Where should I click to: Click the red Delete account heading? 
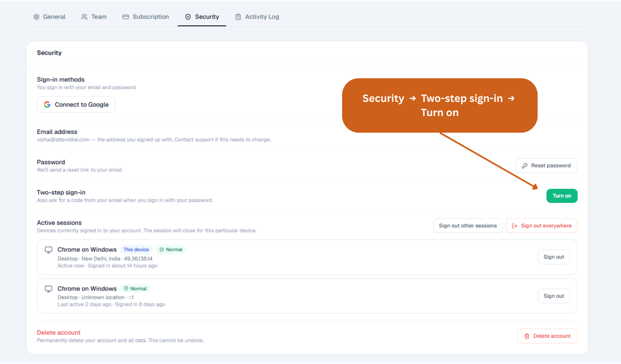pyautogui.click(x=58, y=332)
